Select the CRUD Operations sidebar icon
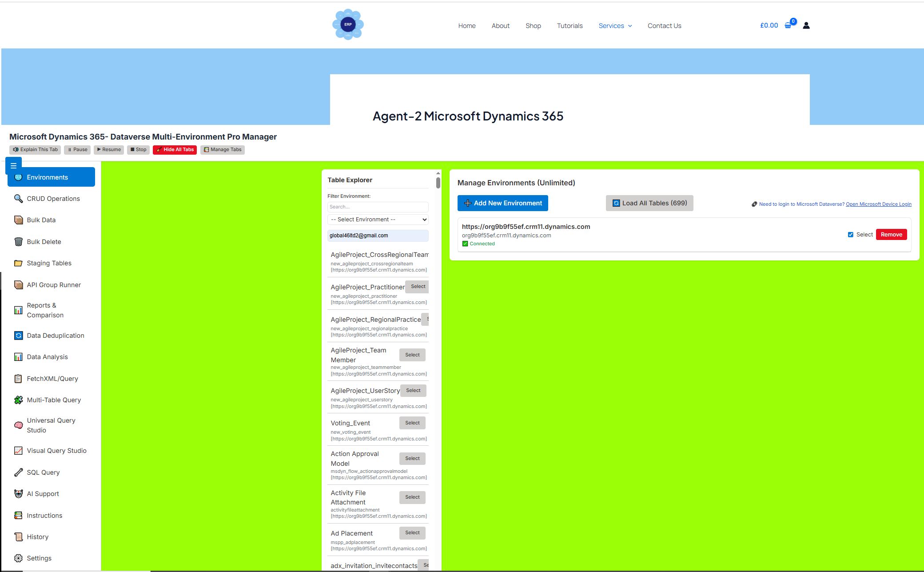The height and width of the screenshot is (572, 924). 18,199
